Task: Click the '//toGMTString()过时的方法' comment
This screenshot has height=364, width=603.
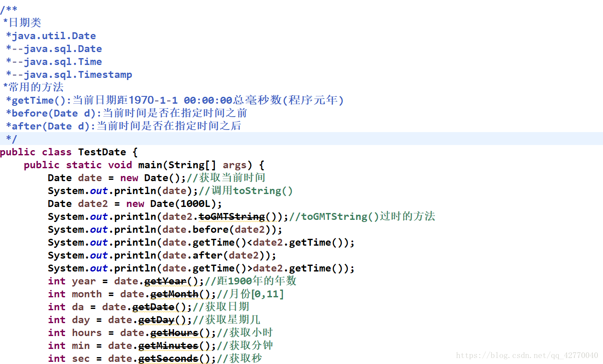Action: tap(362, 217)
